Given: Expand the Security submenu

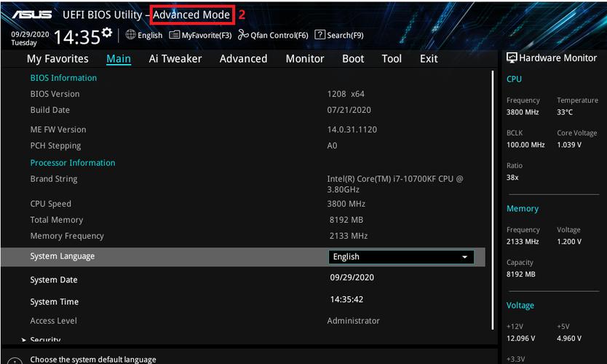Looking at the screenshot, I should (44, 340).
